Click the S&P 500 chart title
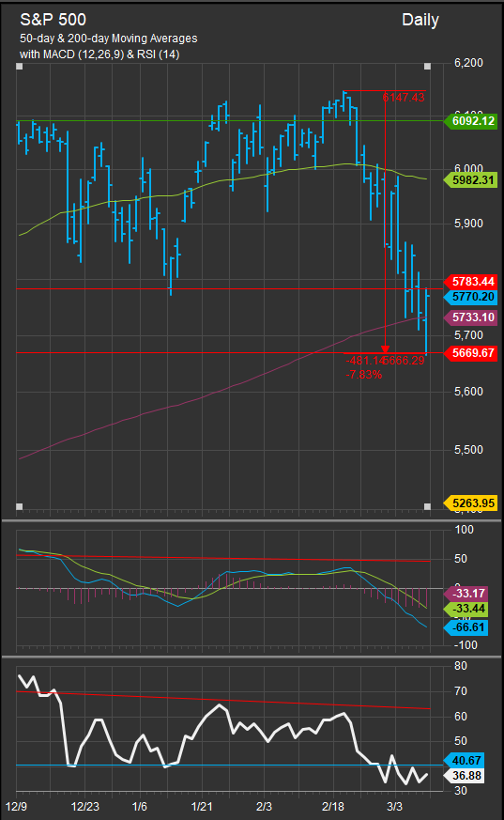The height and width of the screenshot is (820, 504). (x=53, y=20)
